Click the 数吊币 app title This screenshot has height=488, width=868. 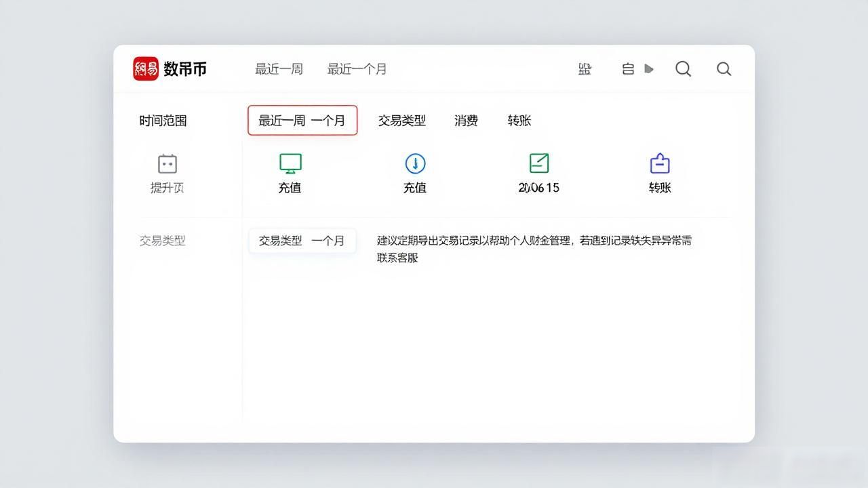[x=185, y=69]
